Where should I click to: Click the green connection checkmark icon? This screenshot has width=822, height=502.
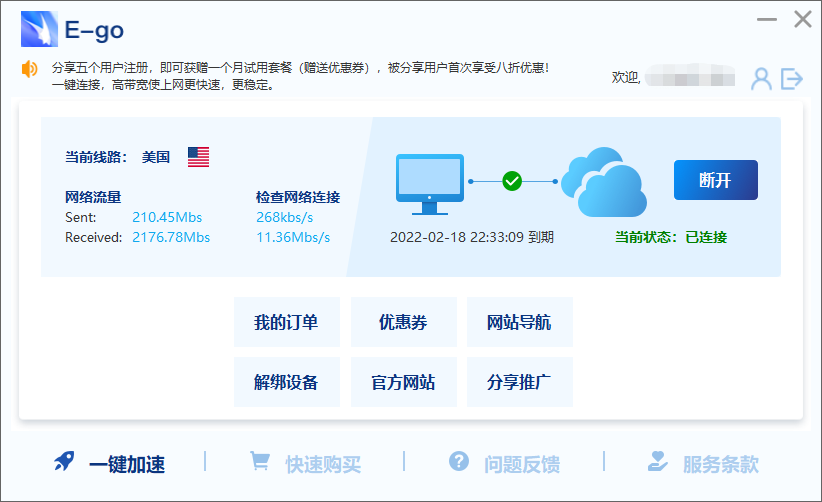click(512, 181)
